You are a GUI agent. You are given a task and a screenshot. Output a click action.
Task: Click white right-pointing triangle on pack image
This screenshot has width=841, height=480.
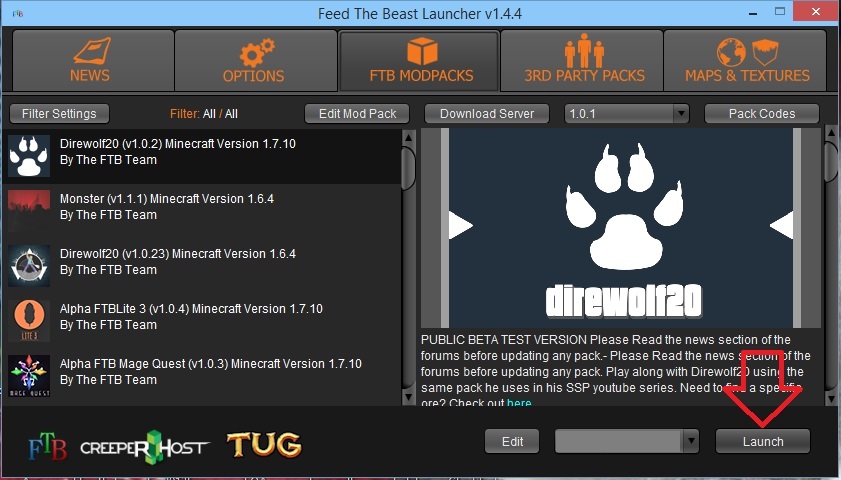click(x=460, y=225)
